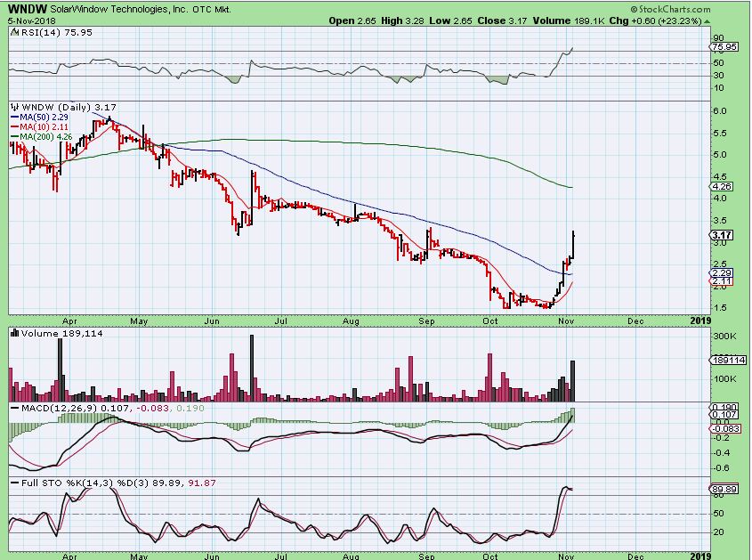The image size is (752, 560).
Task: Click the 30 label on the RSI axis
Action: 718,76
